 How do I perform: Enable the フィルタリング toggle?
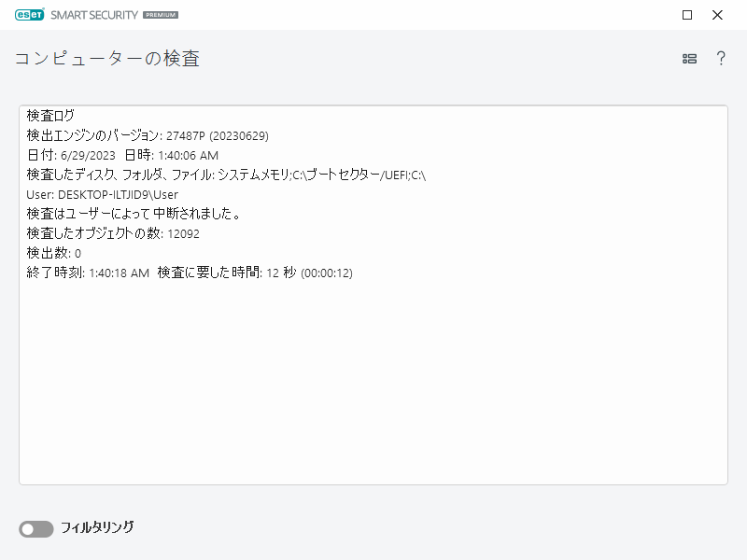click(x=35, y=528)
